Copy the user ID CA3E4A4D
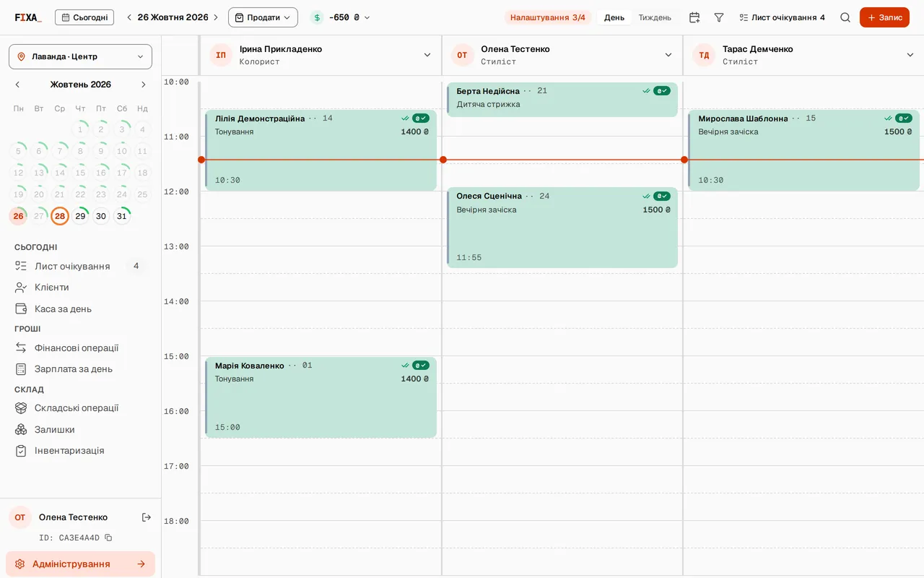 (108, 538)
